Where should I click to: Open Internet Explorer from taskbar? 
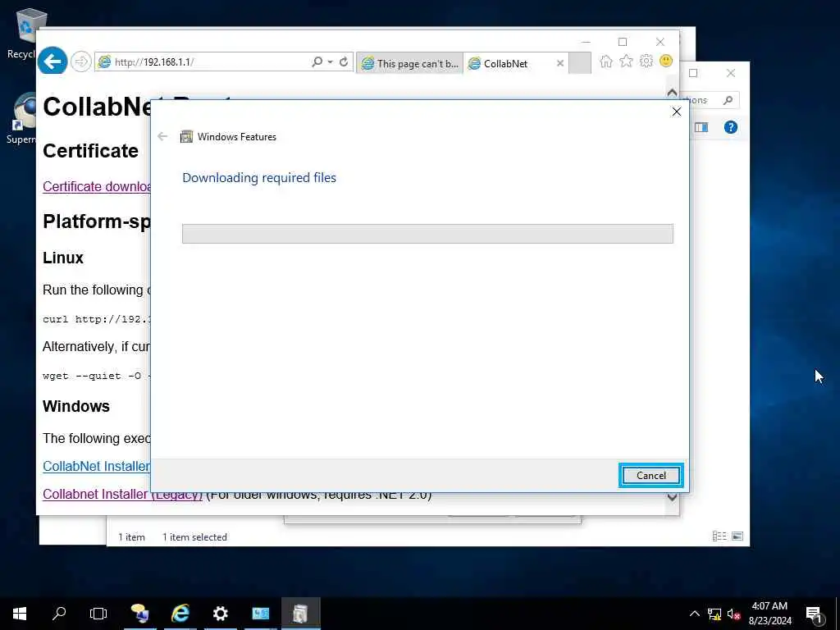pos(180,614)
